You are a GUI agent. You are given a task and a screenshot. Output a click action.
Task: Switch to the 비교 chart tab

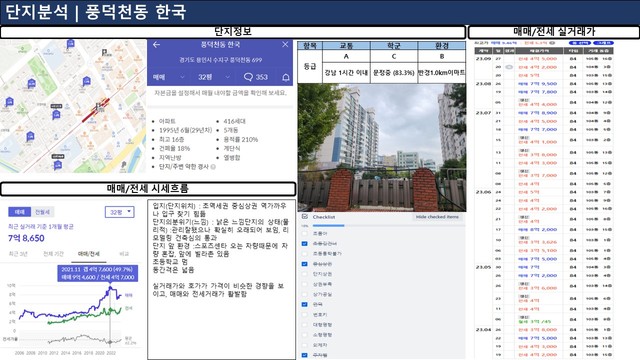pyautogui.click(x=124, y=254)
